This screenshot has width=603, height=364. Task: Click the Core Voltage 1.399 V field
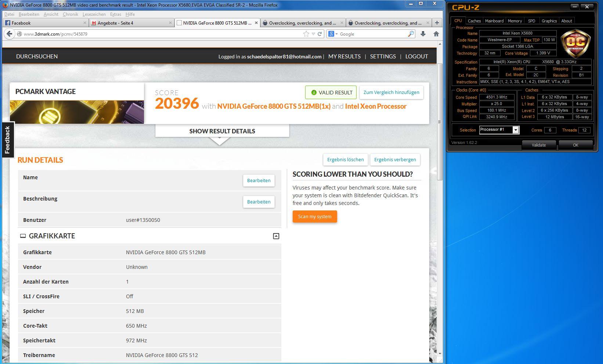tap(543, 53)
